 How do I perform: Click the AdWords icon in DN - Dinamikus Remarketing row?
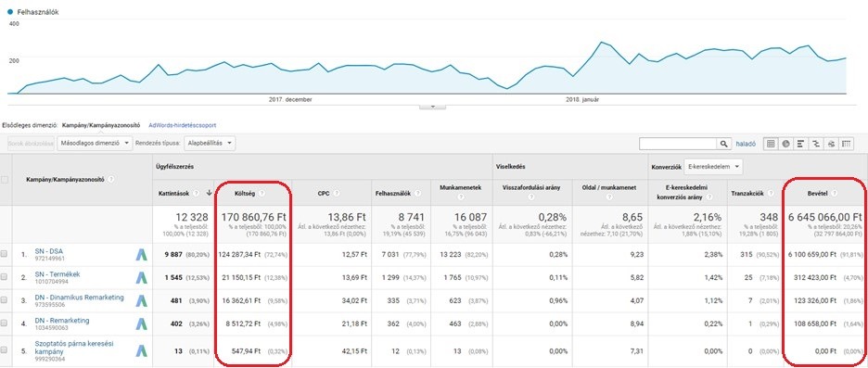click(142, 301)
